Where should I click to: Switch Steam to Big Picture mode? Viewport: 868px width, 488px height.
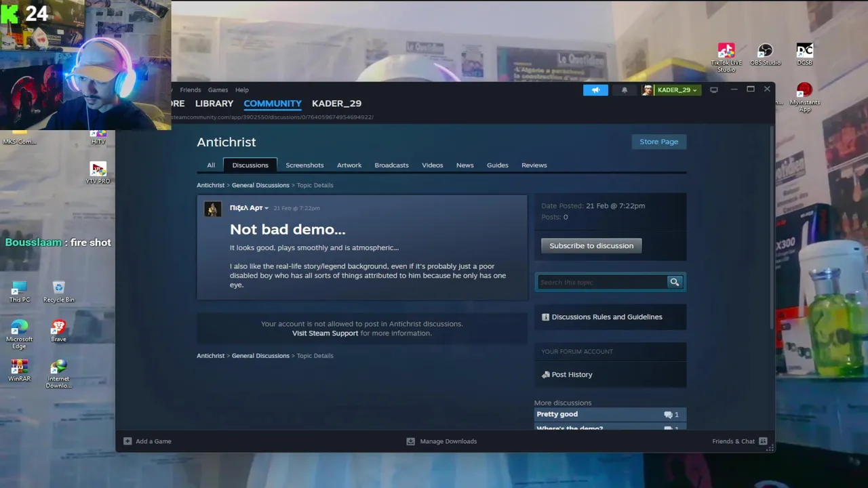(x=713, y=89)
